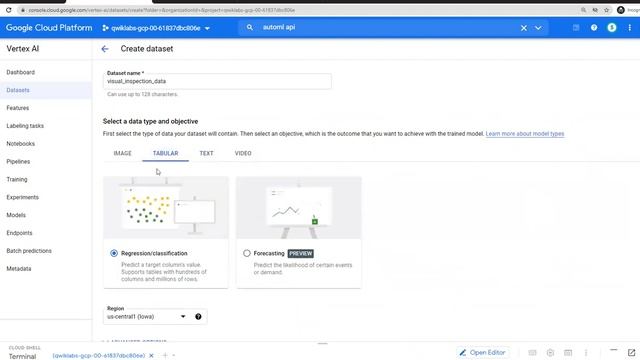640x360 pixels.
Task: Click the browser address bar URL
Action: 162,10
